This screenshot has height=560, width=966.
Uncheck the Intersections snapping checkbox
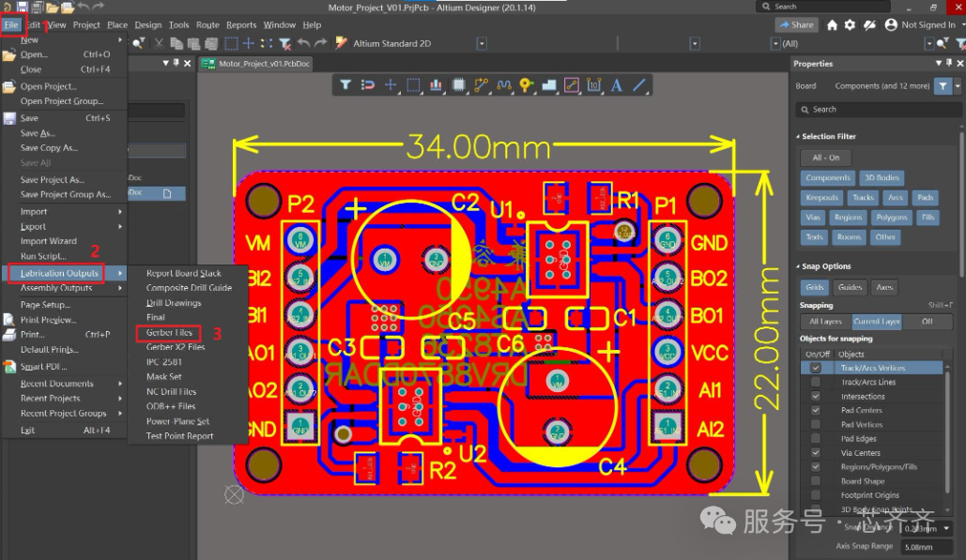pyautogui.click(x=815, y=397)
